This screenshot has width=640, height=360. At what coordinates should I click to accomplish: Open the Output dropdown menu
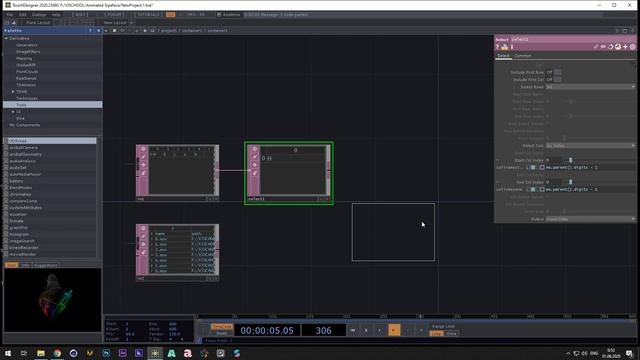pos(590,219)
